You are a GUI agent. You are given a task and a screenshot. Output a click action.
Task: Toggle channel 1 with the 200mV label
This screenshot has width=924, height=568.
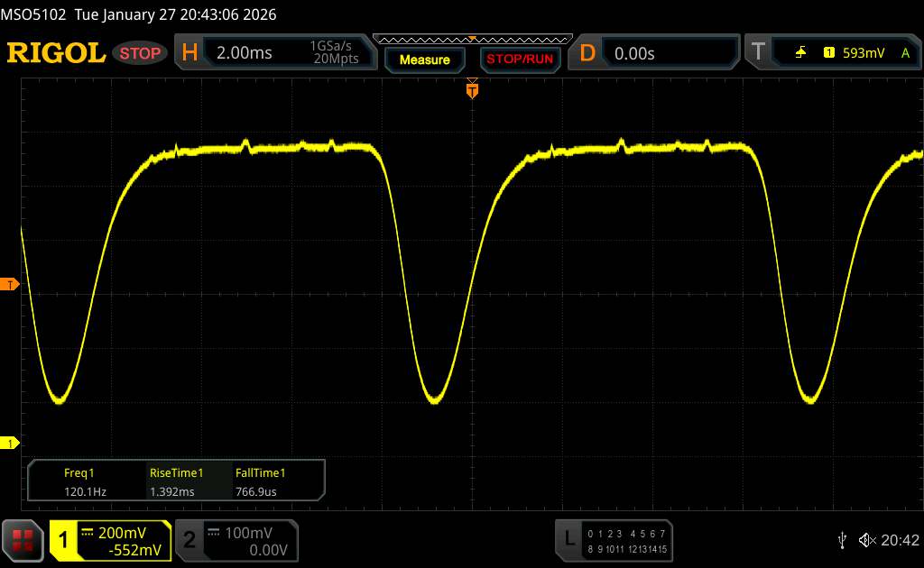pyautogui.click(x=110, y=540)
